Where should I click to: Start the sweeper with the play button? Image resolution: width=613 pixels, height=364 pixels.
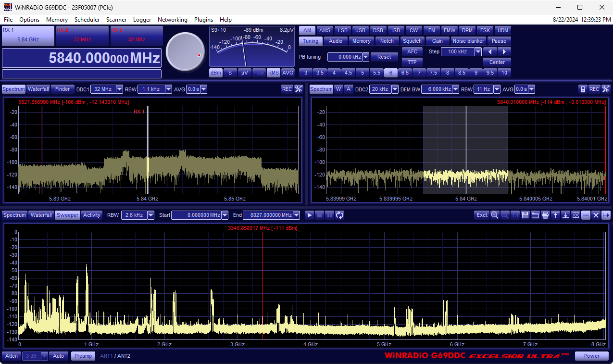tap(310, 215)
